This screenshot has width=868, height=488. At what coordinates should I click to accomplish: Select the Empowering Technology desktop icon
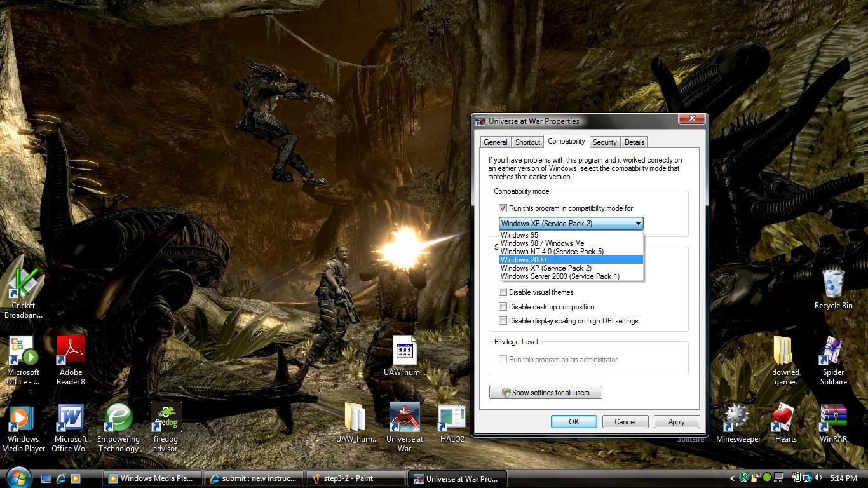click(118, 427)
